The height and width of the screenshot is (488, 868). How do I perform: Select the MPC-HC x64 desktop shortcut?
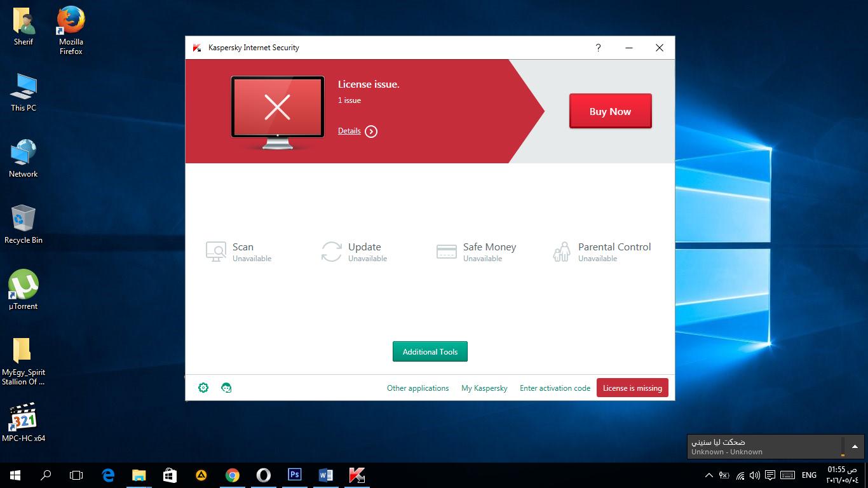click(x=24, y=423)
